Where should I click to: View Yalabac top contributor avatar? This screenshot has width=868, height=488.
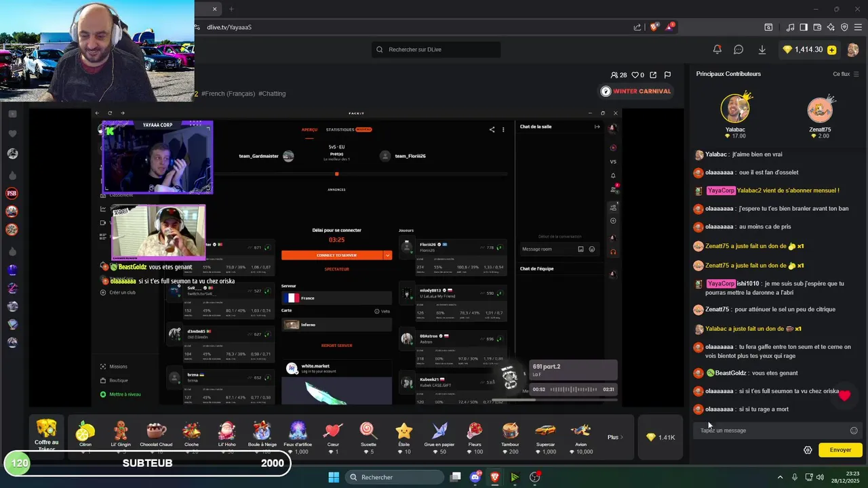735,108
